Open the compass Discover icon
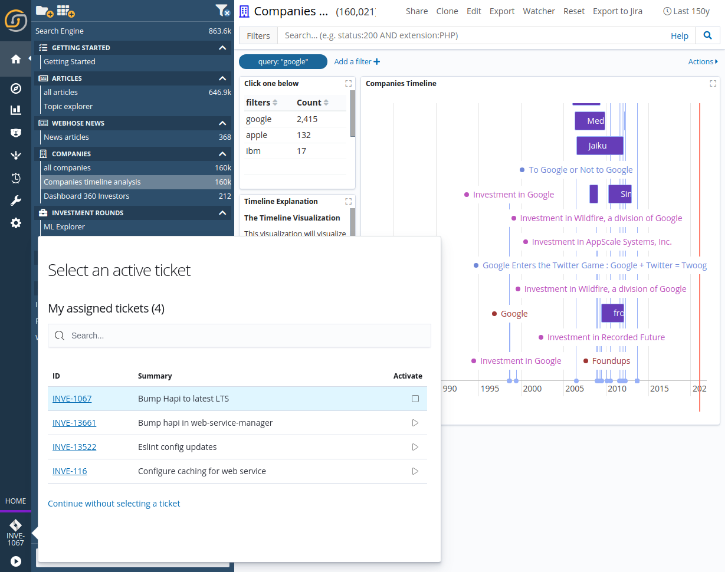728x572 pixels. (16, 88)
